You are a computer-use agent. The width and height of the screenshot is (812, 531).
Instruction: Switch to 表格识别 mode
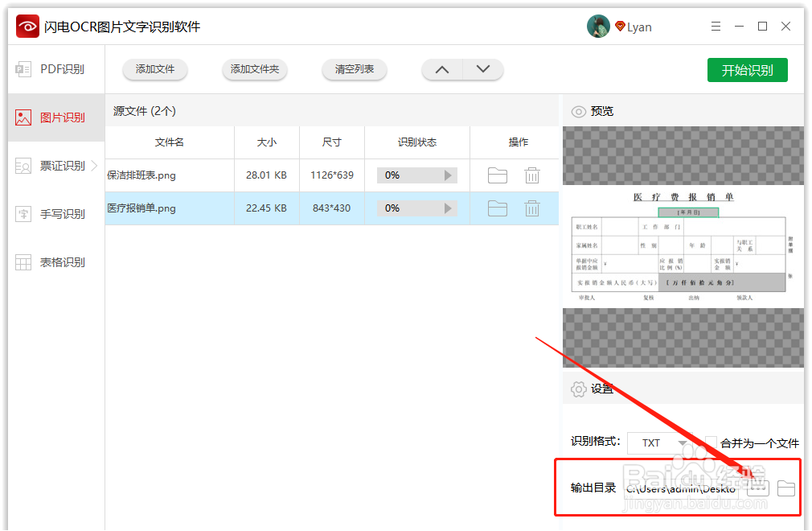56,262
